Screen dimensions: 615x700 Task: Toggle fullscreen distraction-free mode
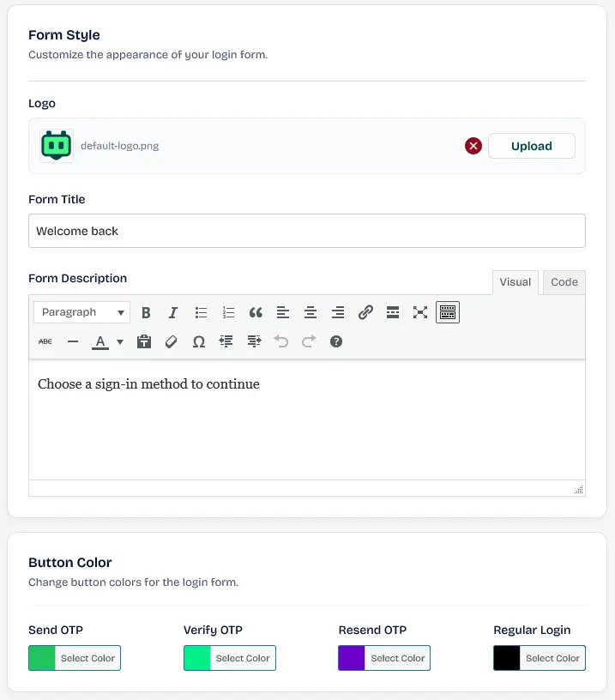(420, 312)
